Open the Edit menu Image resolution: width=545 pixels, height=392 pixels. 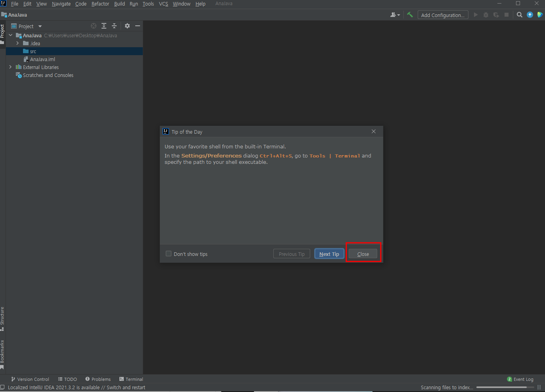pyautogui.click(x=27, y=4)
